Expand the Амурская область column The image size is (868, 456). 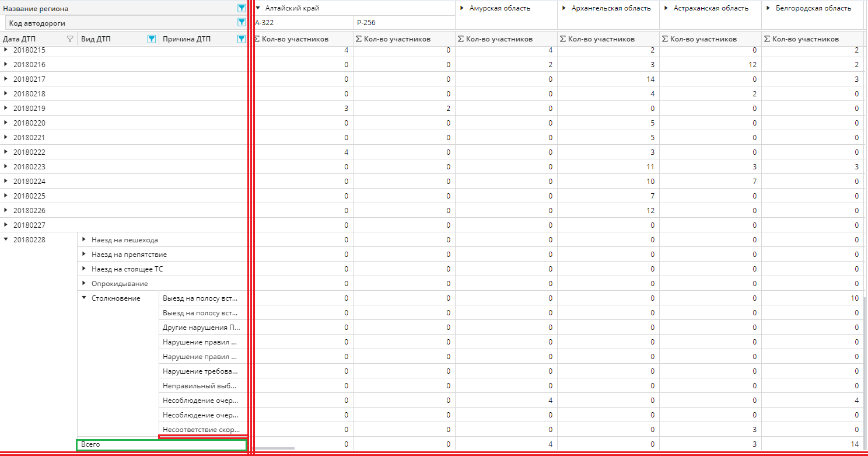point(462,8)
